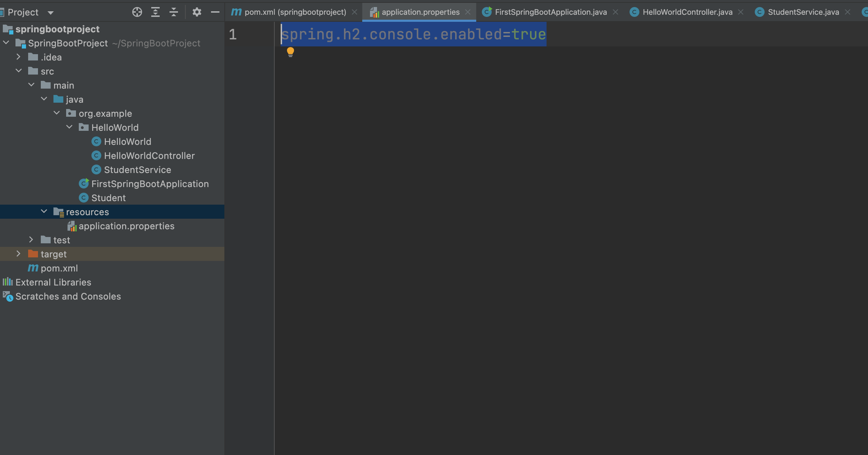Image resolution: width=868 pixels, height=455 pixels.
Task: Close the pom.xml editor tab
Action: coord(355,12)
